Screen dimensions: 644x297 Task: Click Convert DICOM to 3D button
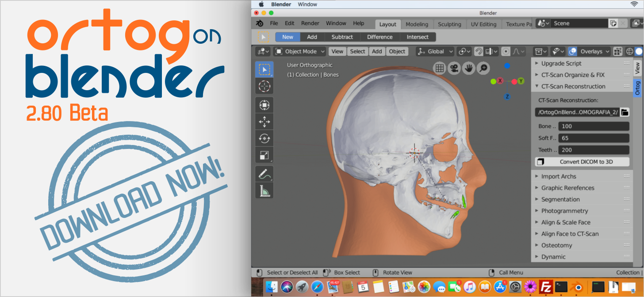[x=582, y=162]
